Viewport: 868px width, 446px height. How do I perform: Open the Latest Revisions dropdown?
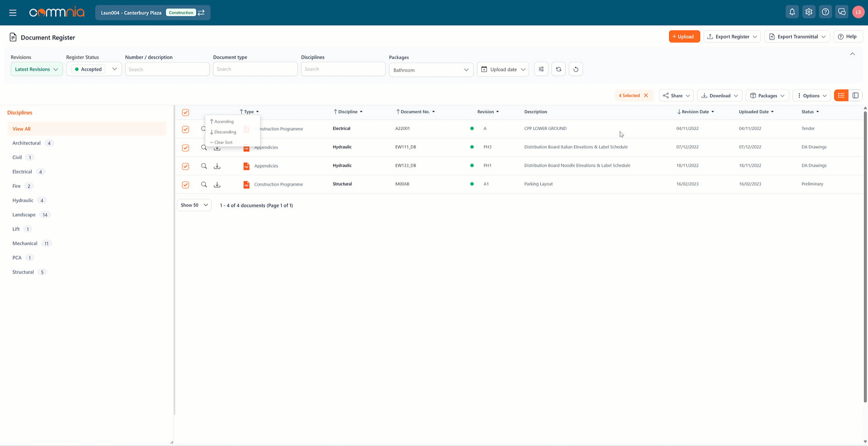pyautogui.click(x=37, y=69)
